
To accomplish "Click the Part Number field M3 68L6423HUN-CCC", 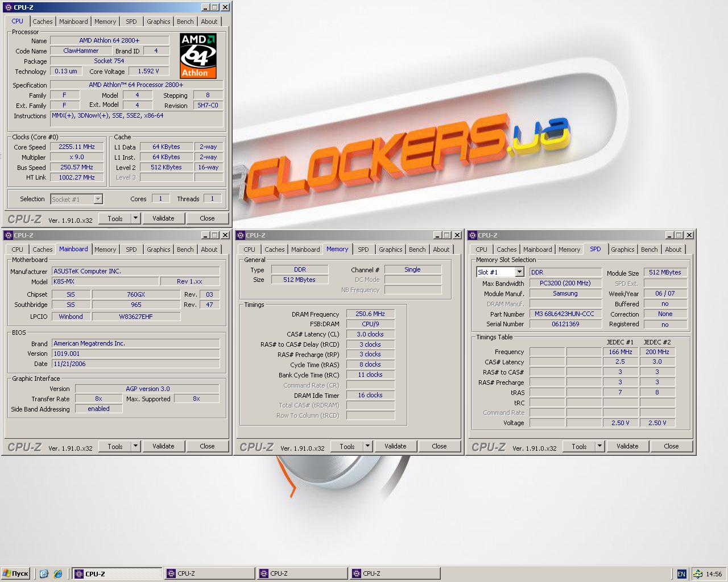I will 565,314.
